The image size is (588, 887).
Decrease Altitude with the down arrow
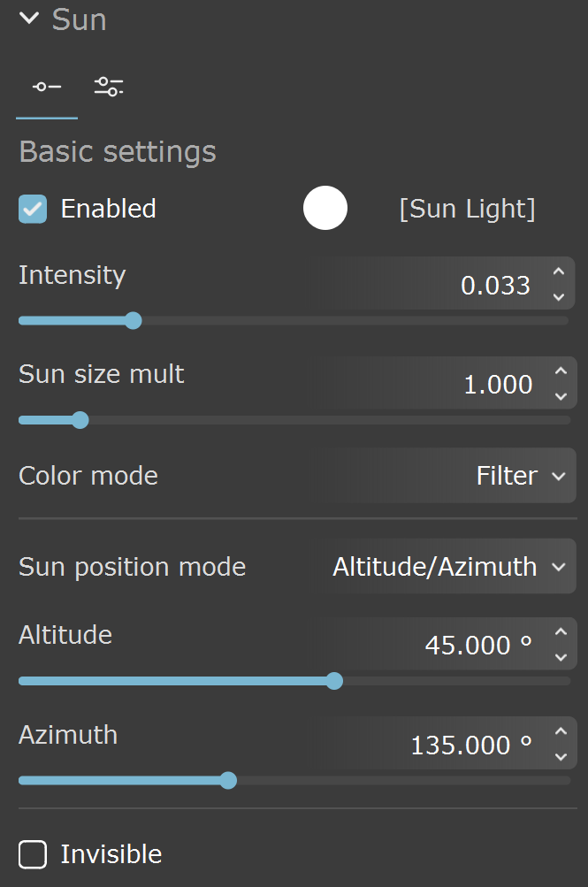561,657
